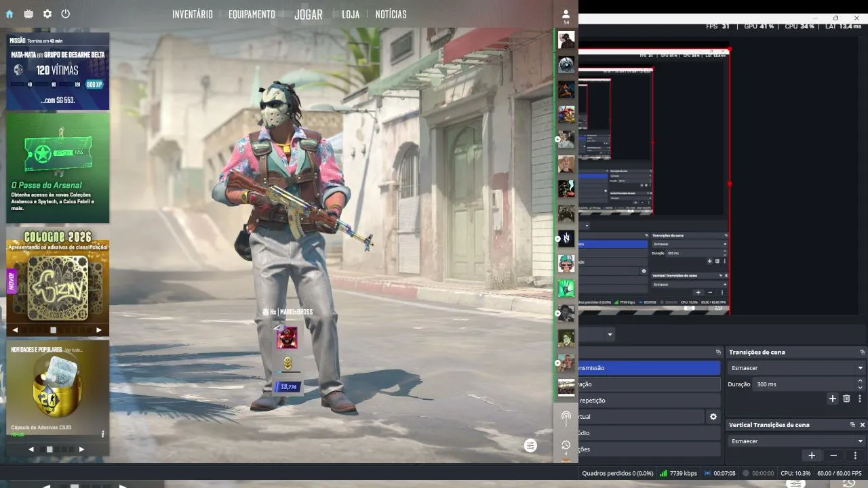Select the active page dot in Novidades carousel

(50, 449)
